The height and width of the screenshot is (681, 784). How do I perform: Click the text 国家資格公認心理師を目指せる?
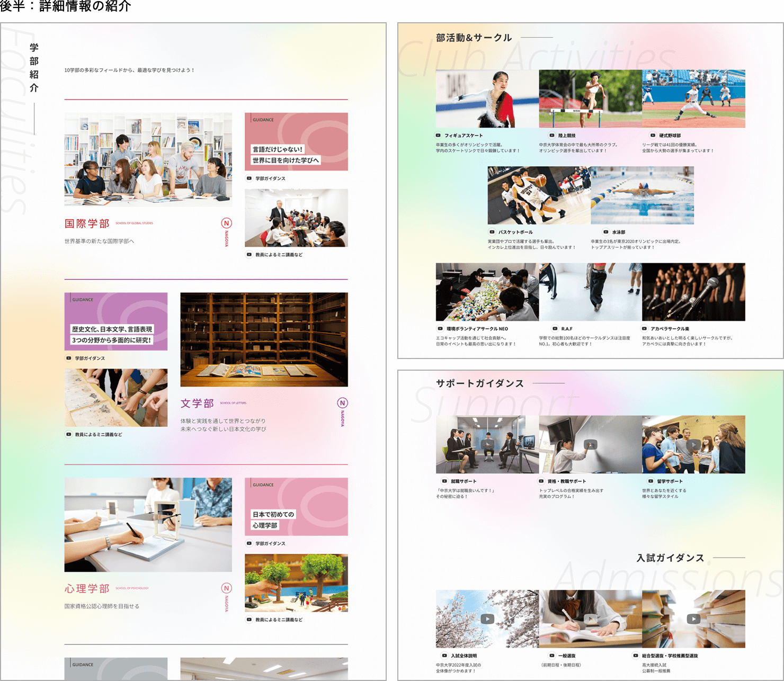coord(102,606)
